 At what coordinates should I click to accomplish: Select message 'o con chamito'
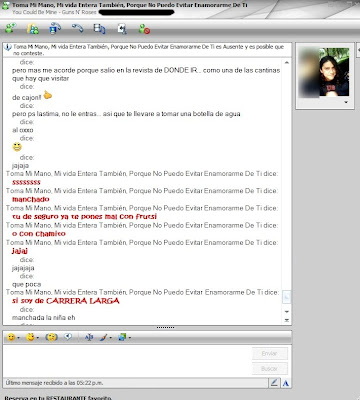(39, 234)
